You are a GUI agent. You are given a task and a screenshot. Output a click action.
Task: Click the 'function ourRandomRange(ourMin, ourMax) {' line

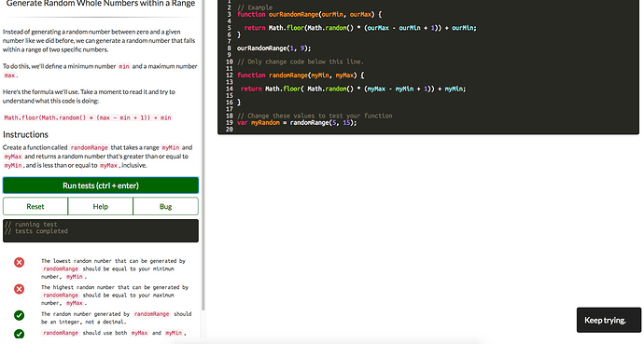point(309,14)
